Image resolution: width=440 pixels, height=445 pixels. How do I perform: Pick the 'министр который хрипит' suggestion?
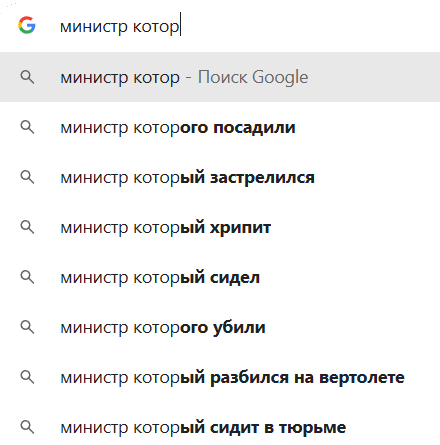(x=220, y=227)
